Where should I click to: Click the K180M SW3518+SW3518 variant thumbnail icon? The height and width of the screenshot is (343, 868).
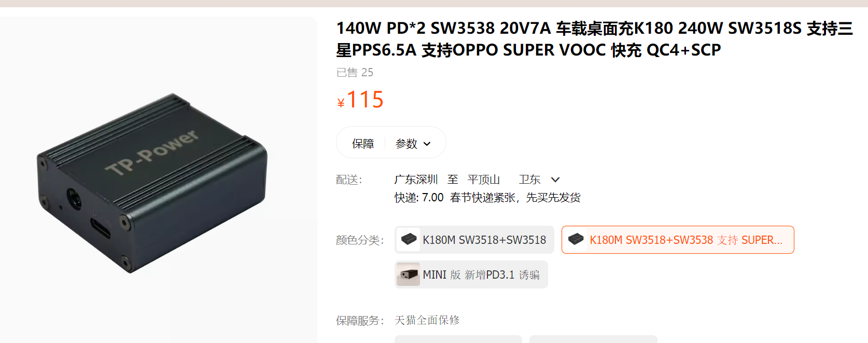click(x=409, y=240)
